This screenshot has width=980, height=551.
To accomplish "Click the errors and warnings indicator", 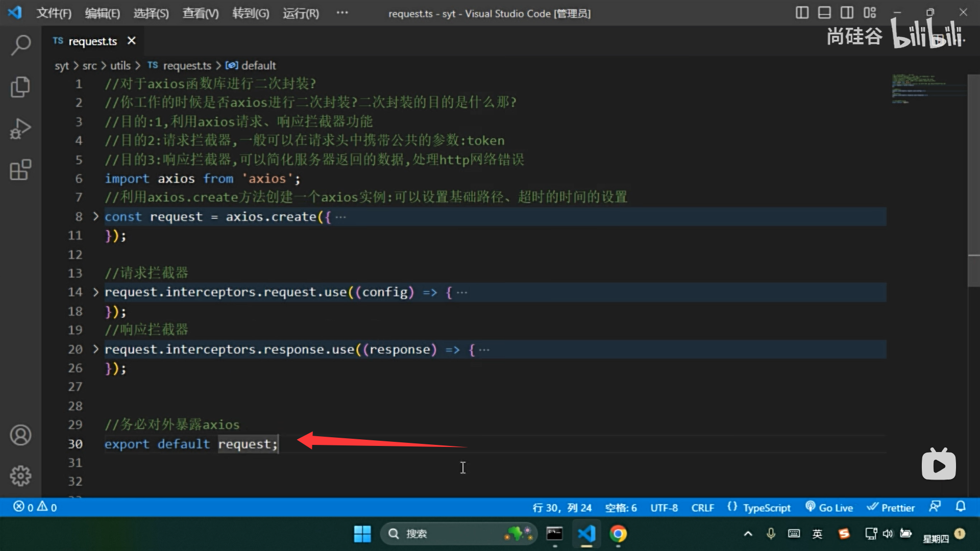I will point(35,507).
